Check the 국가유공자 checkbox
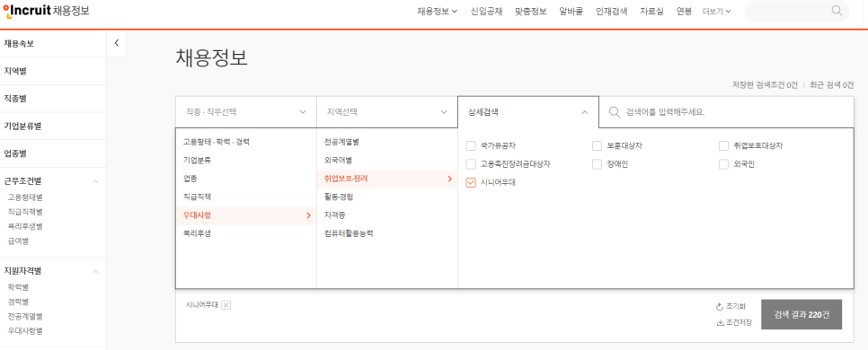868x350 pixels. click(471, 146)
